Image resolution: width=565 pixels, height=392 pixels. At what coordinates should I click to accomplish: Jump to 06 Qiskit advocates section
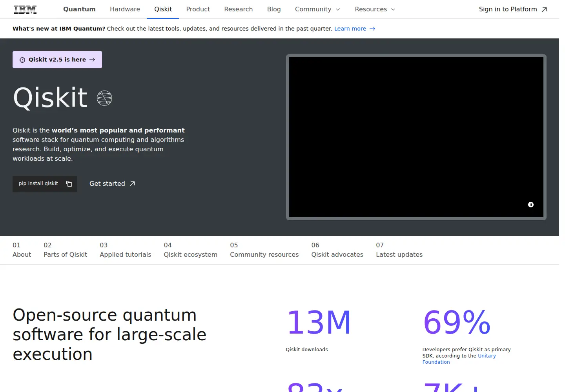click(337, 250)
